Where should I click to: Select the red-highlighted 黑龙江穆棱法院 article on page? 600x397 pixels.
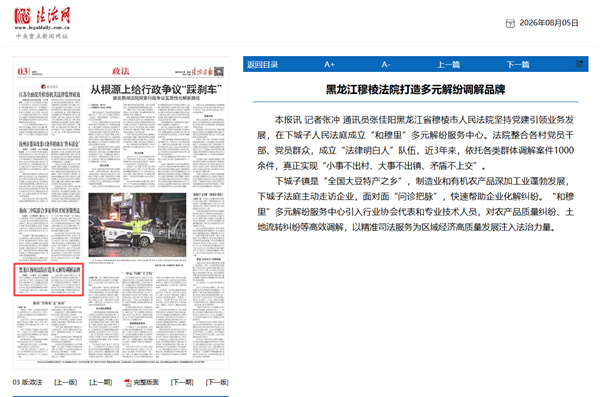[49, 279]
